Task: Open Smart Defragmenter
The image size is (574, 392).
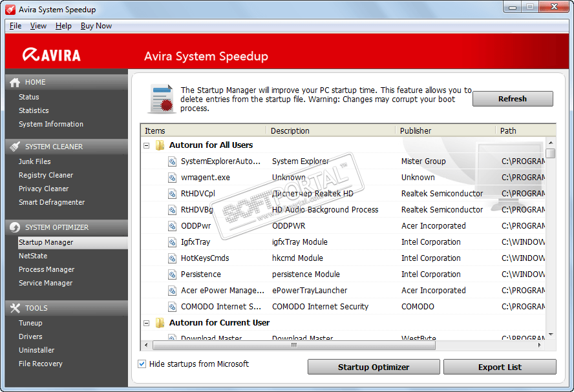Action: (x=52, y=202)
